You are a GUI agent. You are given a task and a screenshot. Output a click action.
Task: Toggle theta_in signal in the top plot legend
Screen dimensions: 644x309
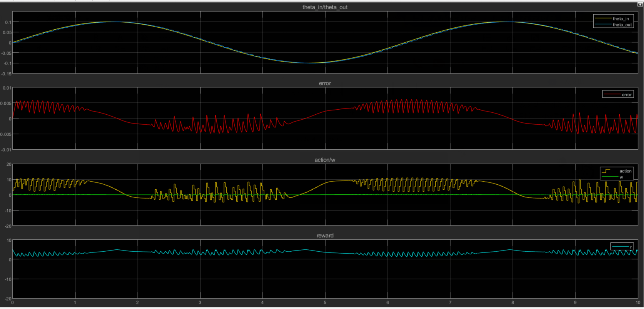click(612, 18)
